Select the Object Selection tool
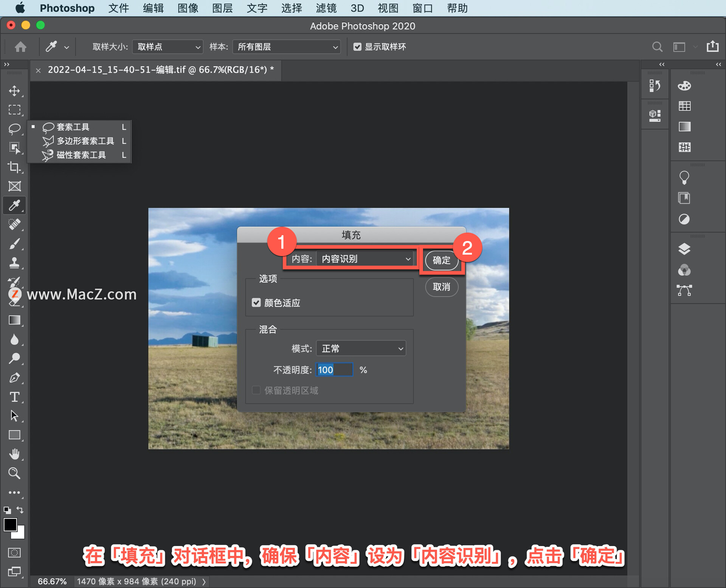This screenshot has width=726, height=588. 14,148
